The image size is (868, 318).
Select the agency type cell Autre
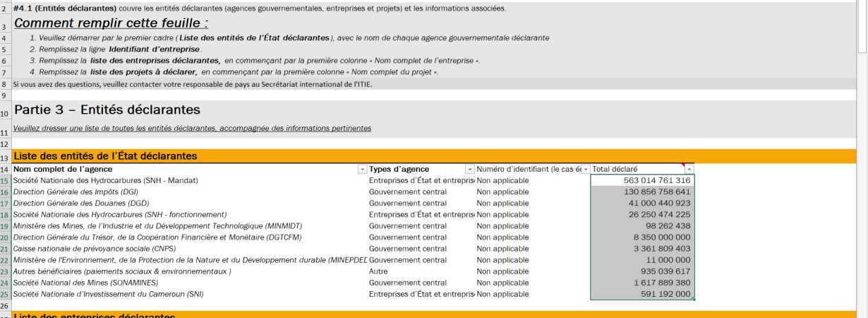421,271
